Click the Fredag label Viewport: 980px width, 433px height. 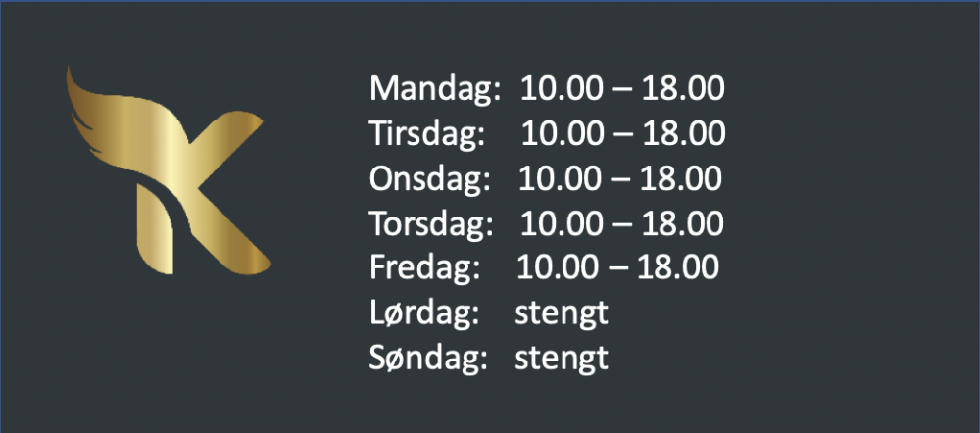424,268
